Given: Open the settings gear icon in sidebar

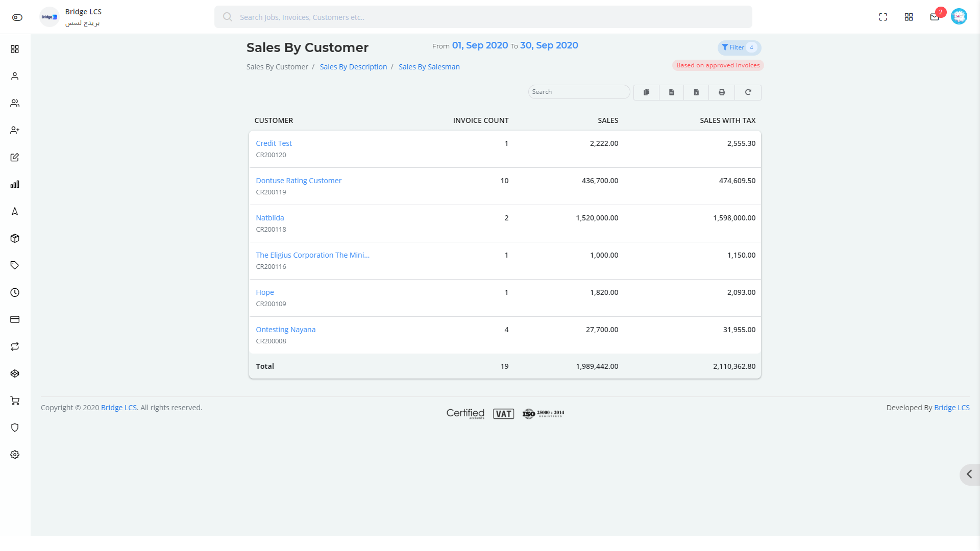Looking at the screenshot, I should [15, 455].
